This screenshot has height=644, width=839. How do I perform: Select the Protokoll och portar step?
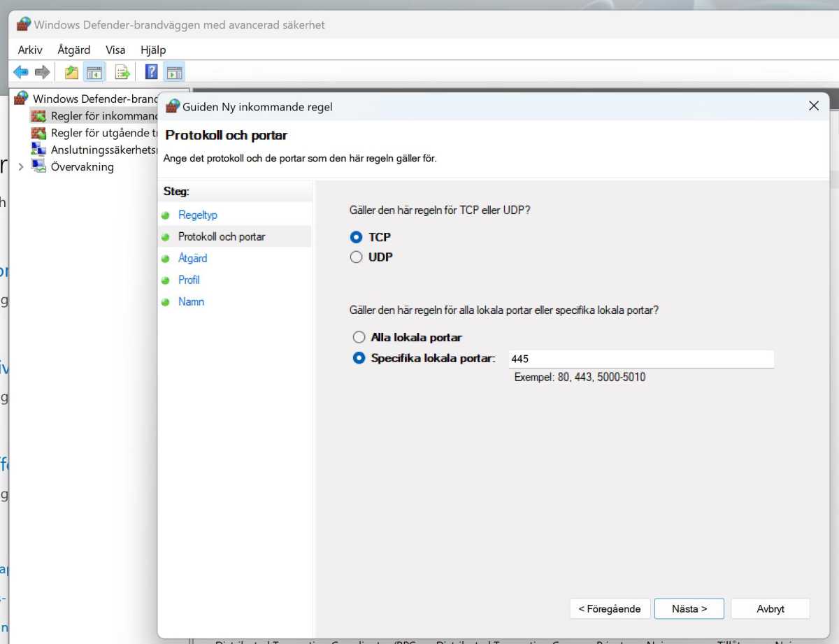(222, 236)
